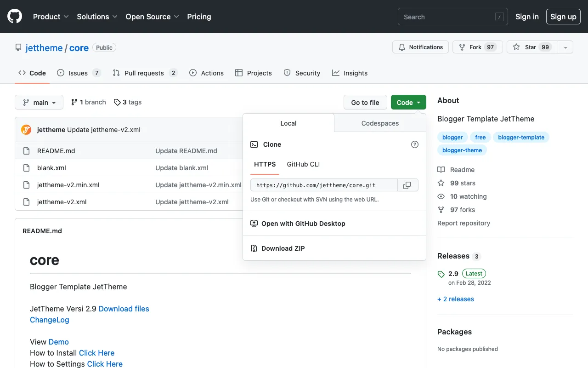
Task: Open the clone help question icon
Action: tap(415, 144)
